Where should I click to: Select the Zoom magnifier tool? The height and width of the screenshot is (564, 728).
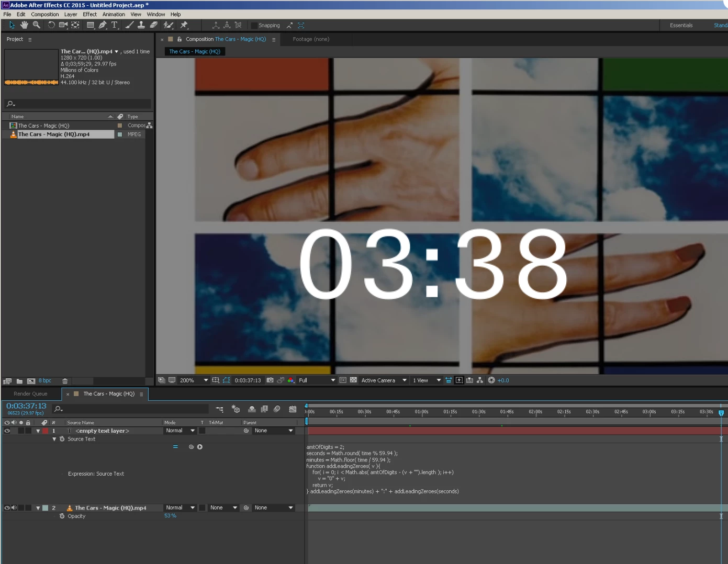[36, 25]
